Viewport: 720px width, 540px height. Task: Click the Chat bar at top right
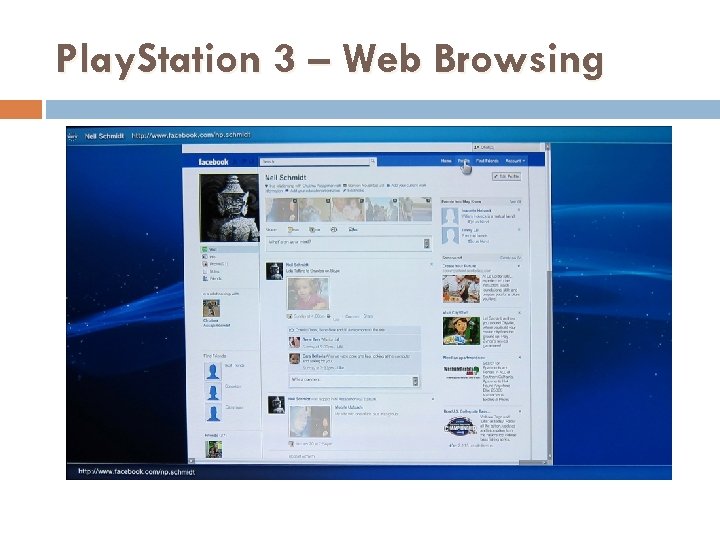click(x=506, y=147)
